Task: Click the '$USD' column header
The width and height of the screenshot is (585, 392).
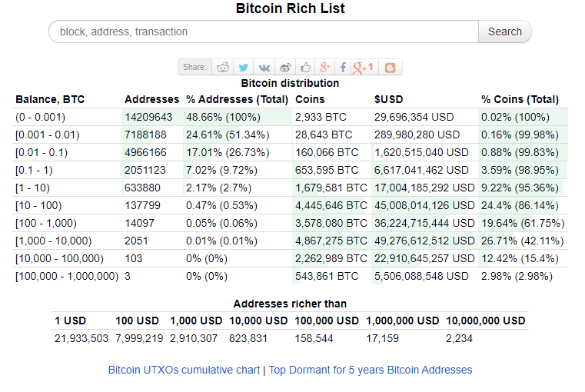Action: coord(389,99)
